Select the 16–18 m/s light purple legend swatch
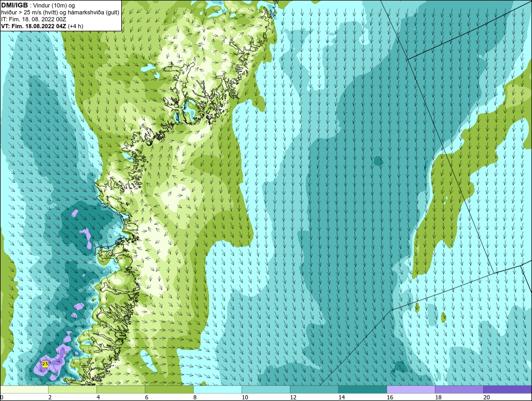Viewport: 532px width, 401px height. (x=411, y=389)
